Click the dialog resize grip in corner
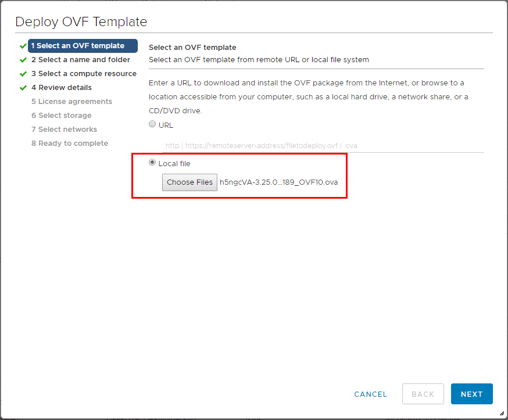 (502, 413)
